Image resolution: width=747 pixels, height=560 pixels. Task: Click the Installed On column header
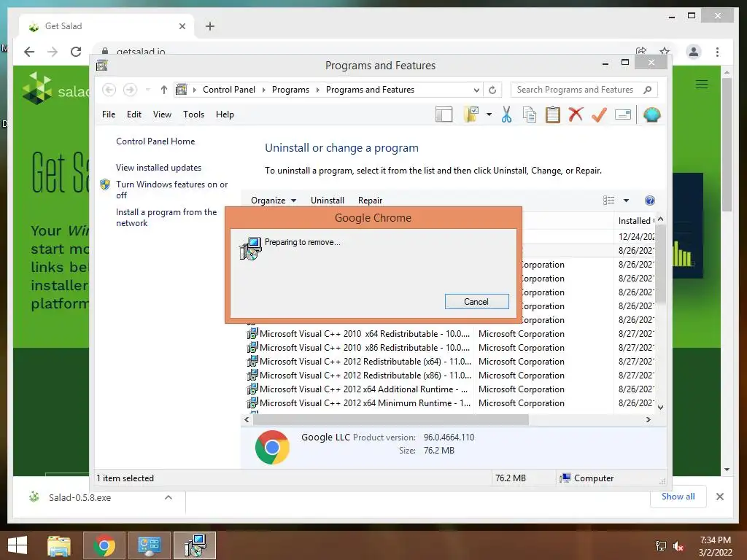point(635,221)
